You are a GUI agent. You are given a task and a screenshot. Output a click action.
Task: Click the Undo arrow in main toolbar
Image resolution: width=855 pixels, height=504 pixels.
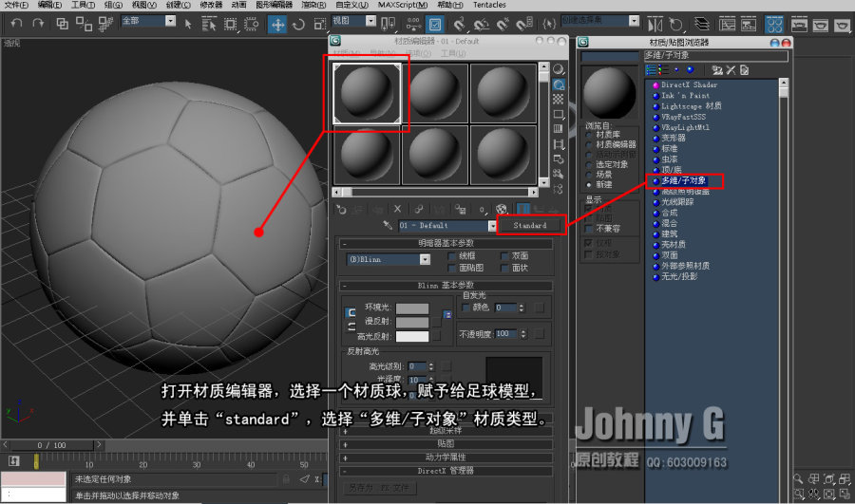tap(16, 24)
